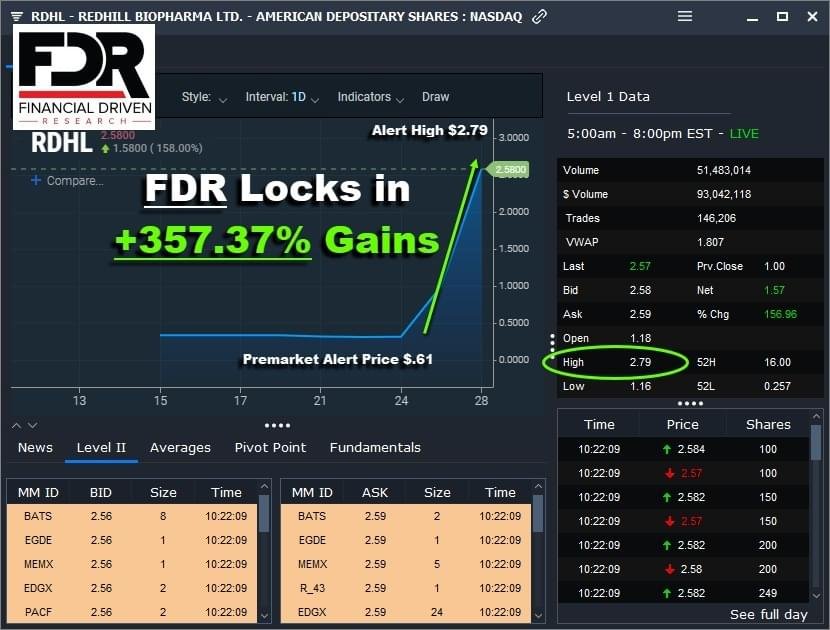The height and width of the screenshot is (630, 830).
Task: Select the Level II tab
Action: pyautogui.click(x=101, y=448)
